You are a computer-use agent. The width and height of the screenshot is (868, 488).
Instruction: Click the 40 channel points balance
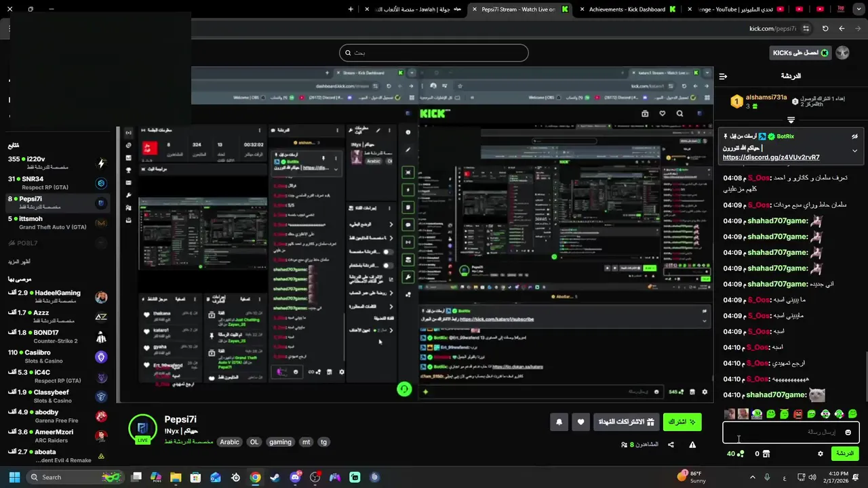tap(735, 453)
